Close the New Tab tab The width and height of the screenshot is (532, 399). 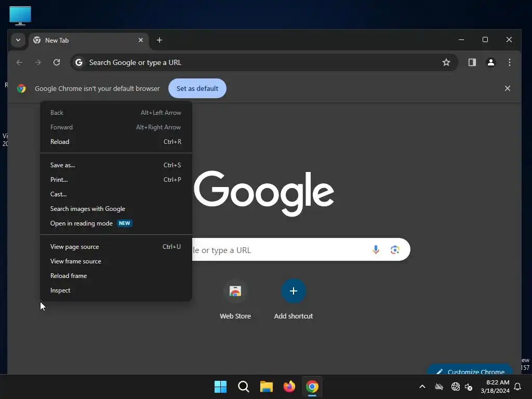[140, 40]
